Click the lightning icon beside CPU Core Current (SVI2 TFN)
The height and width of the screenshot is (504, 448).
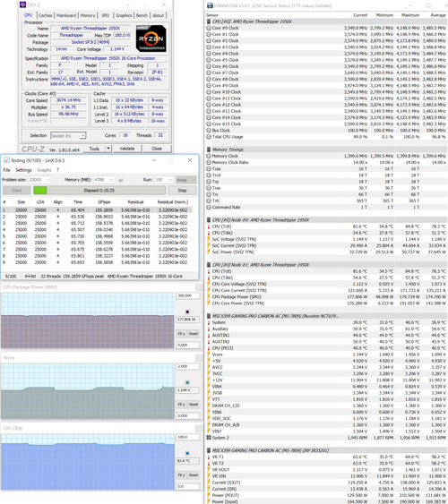pos(209,290)
